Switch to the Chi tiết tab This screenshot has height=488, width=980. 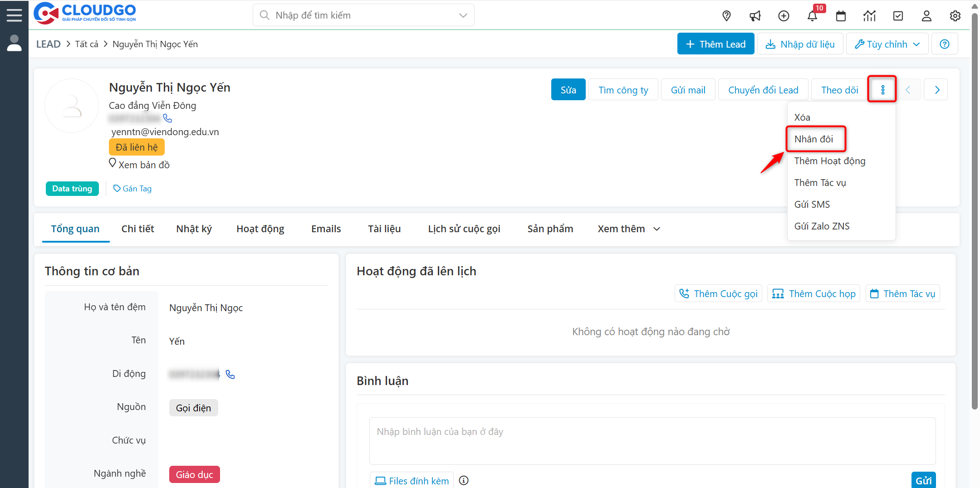tap(137, 229)
